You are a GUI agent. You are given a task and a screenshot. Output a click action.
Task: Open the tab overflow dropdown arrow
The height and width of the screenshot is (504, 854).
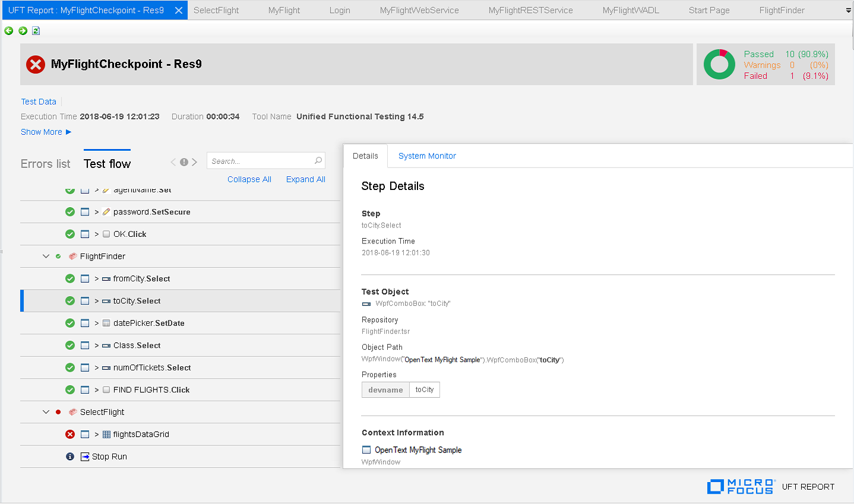tap(848, 11)
